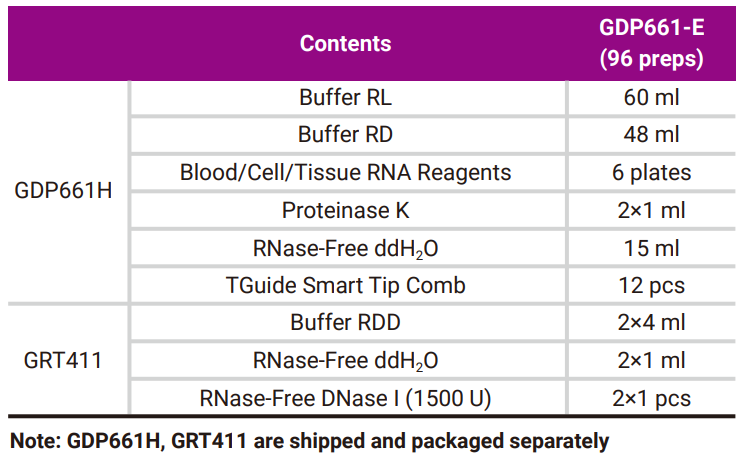The height and width of the screenshot is (459, 746).
Task: Select the TGuide Smart Tip Comb cell
Action: tap(346, 285)
